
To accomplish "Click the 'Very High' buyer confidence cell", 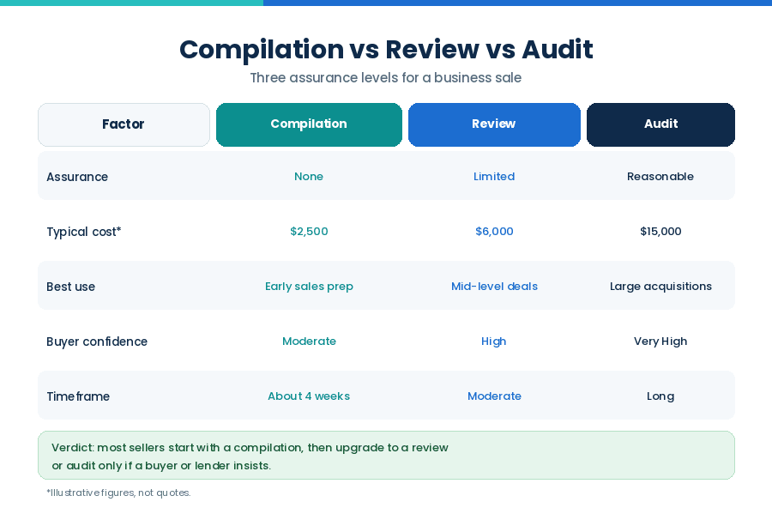I will [660, 342].
